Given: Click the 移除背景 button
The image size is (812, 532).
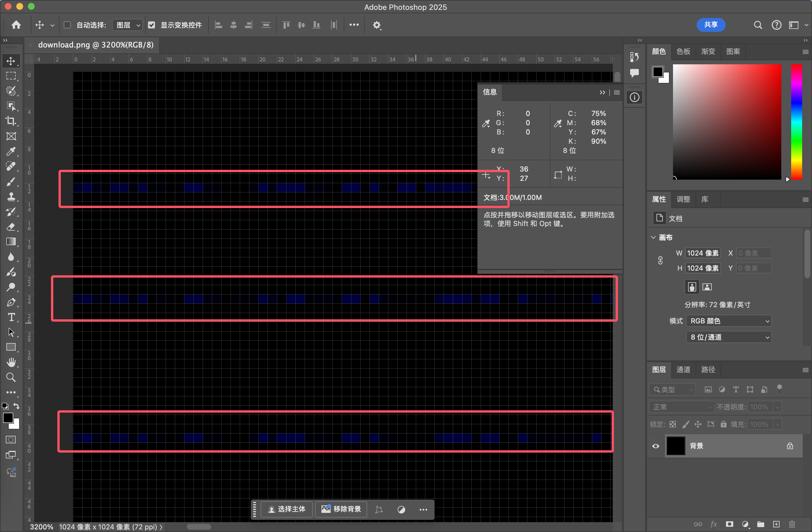Looking at the screenshot, I should 341,509.
